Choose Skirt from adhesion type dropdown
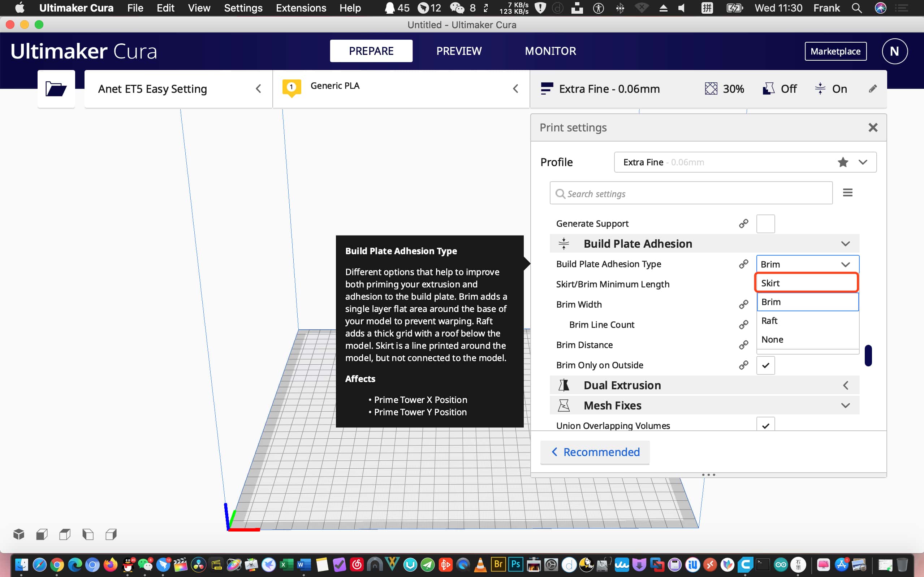 [807, 283]
